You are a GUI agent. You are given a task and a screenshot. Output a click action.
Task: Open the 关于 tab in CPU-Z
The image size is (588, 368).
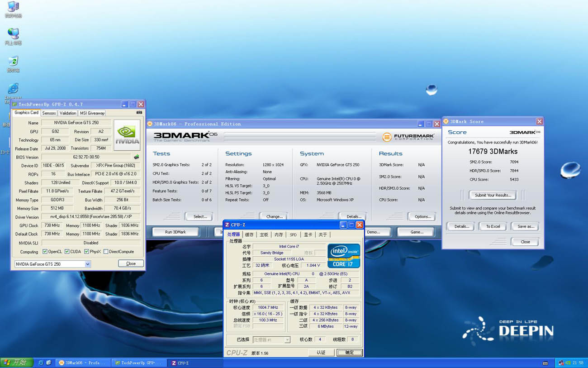click(322, 235)
